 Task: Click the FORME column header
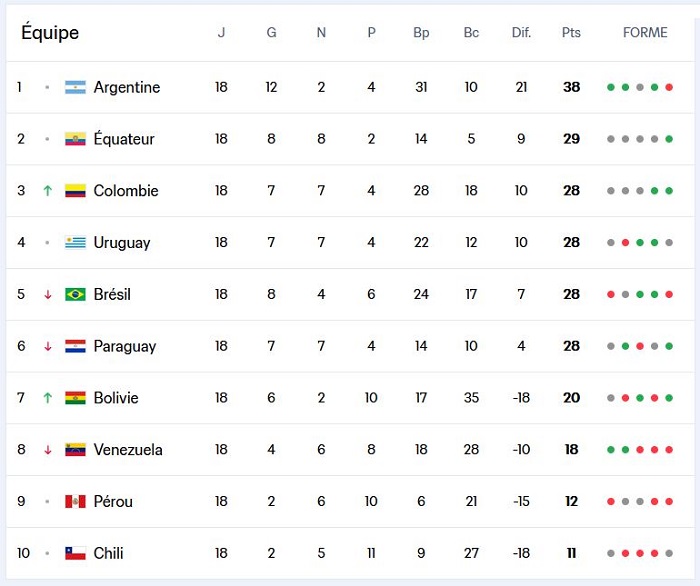(645, 33)
